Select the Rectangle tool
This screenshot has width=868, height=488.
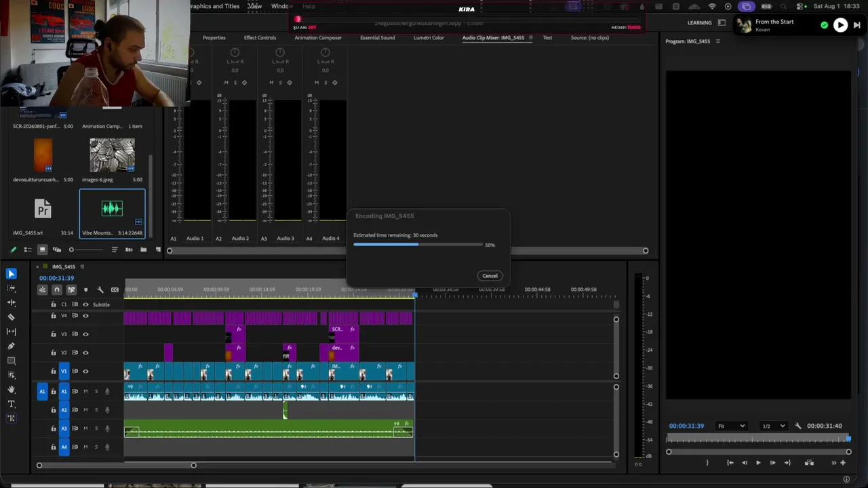pyautogui.click(x=12, y=361)
